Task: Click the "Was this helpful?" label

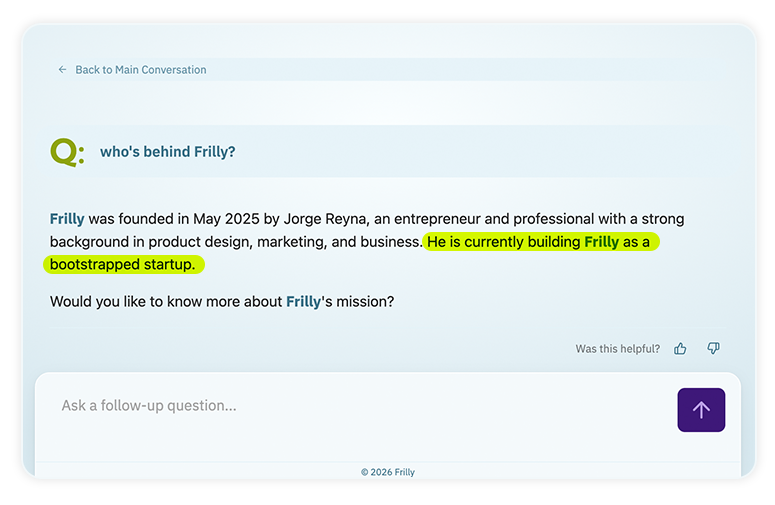Action: click(x=617, y=349)
